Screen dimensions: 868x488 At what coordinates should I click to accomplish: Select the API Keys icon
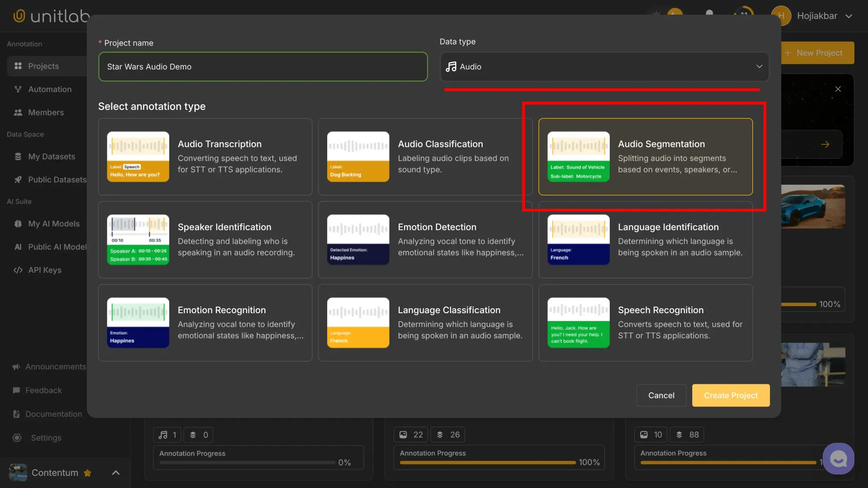tap(18, 270)
